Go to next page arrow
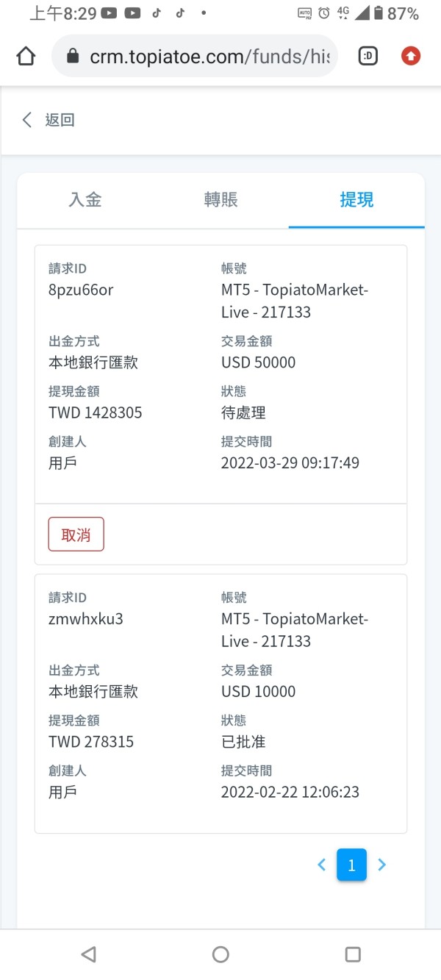 (x=381, y=865)
